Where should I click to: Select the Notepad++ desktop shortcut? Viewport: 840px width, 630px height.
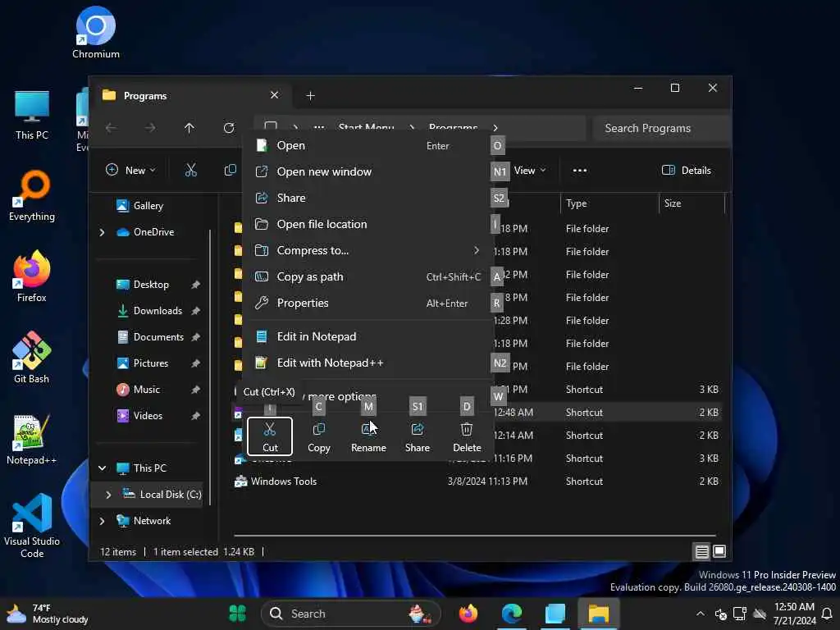tap(32, 440)
